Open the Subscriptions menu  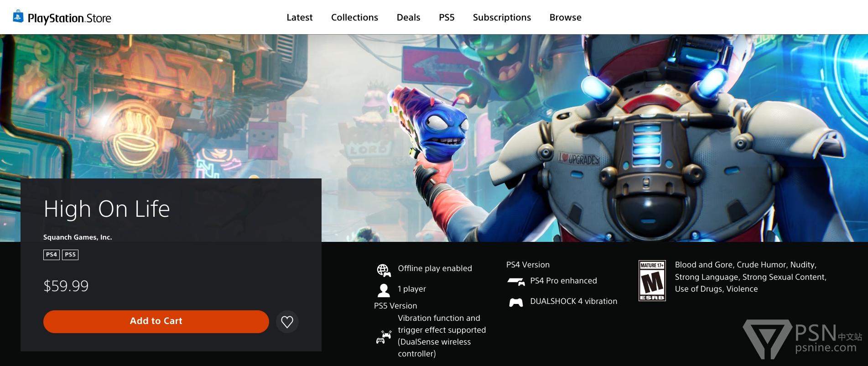(502, 17)
